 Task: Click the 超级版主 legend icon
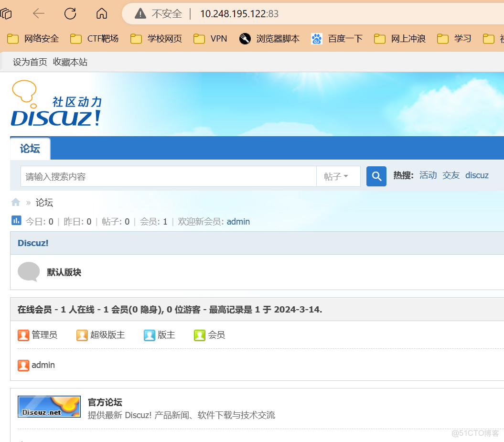click(x=82, y=335)
